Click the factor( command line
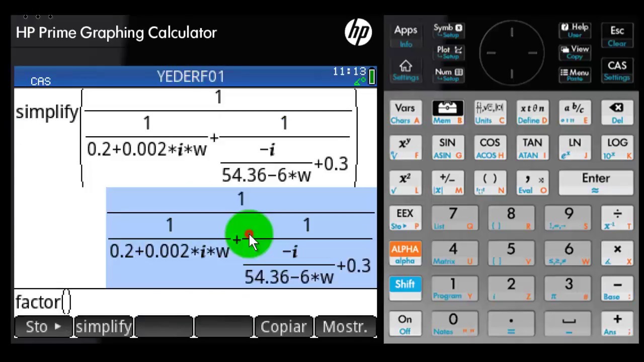 tap(195, 302)
